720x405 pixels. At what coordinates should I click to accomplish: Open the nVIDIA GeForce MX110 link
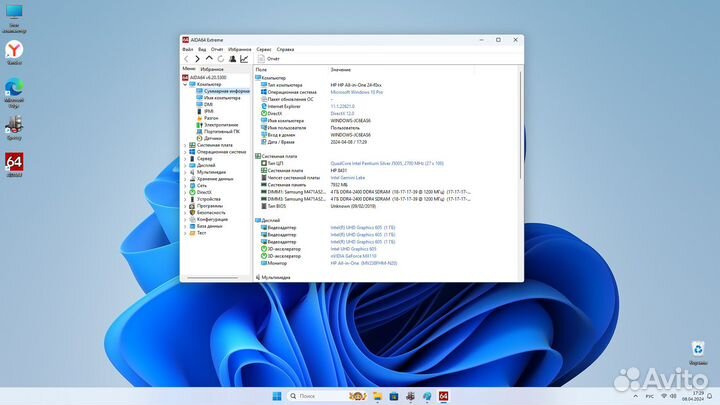pyautogui.click(x=353, y=256)
